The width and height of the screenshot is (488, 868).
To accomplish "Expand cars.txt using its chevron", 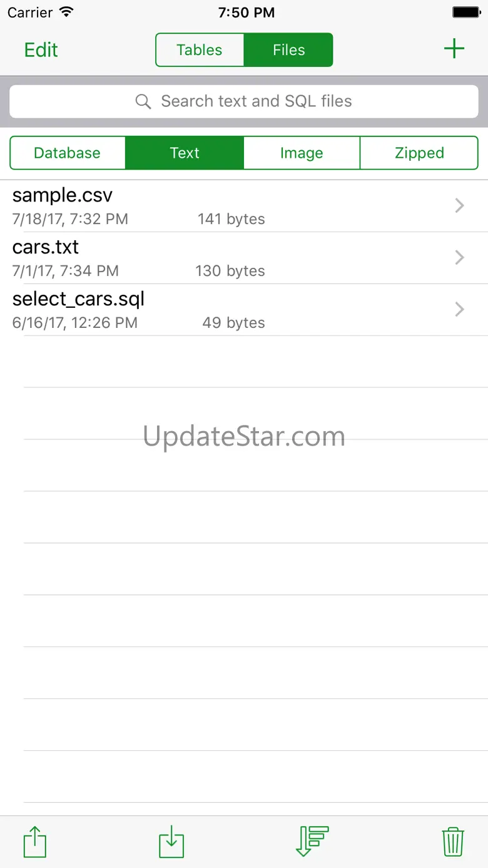I will pyautogui.click(x=459, y=257).
